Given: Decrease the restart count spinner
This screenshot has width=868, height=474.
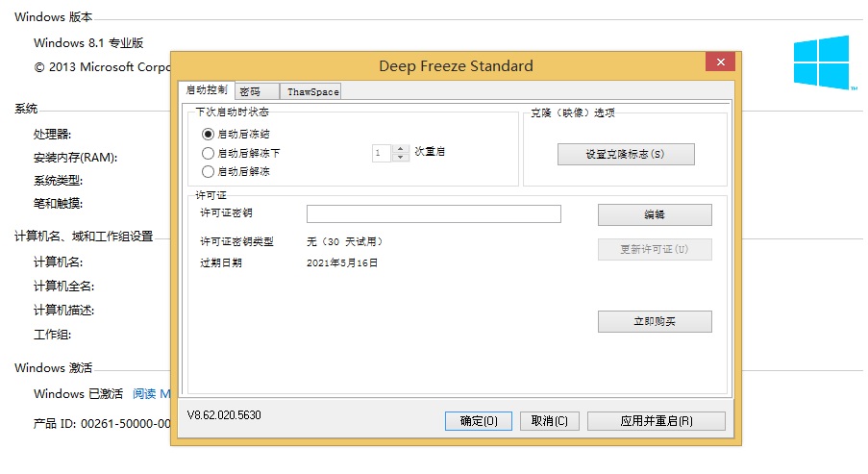Looking at the screenshot, I should coord(400,158).
